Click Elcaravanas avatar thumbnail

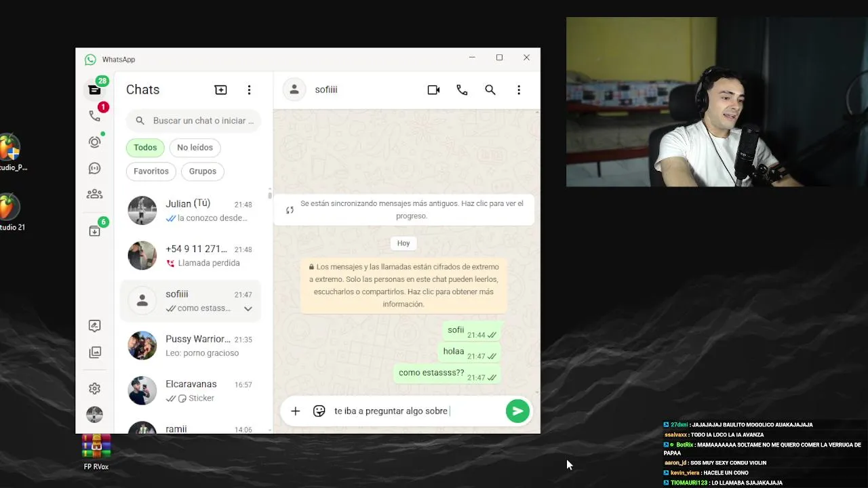pos(142,391)
